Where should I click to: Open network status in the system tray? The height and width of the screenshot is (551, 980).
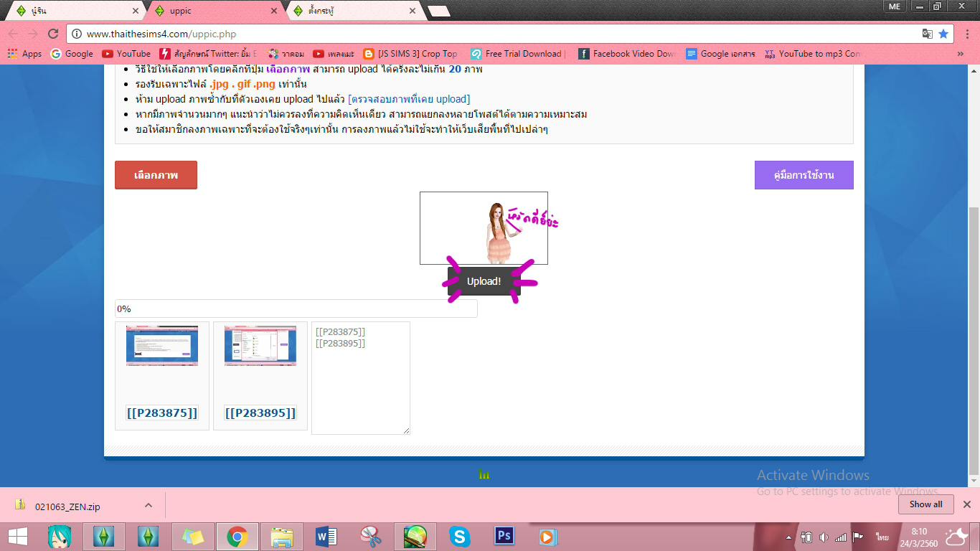840,537
